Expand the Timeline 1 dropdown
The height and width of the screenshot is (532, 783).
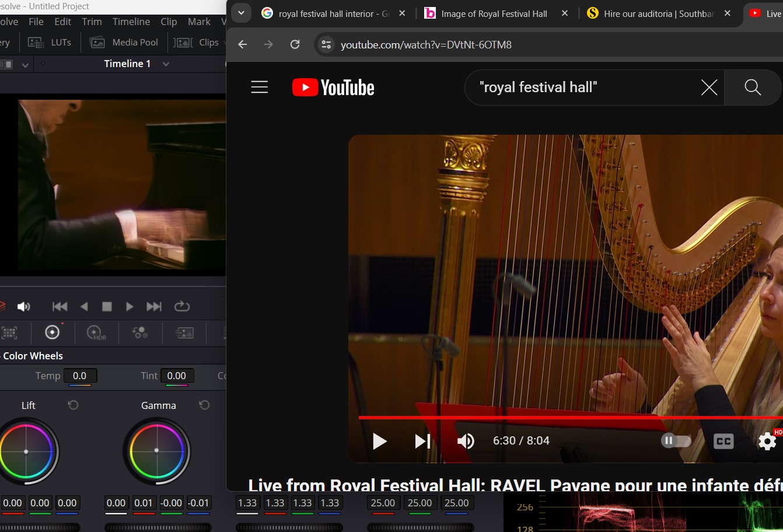click(166, 64)
